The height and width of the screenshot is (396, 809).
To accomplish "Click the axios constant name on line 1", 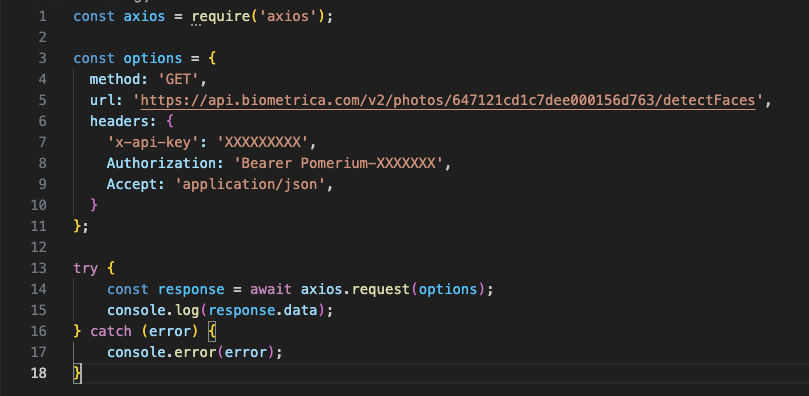I will click(144, 16).
